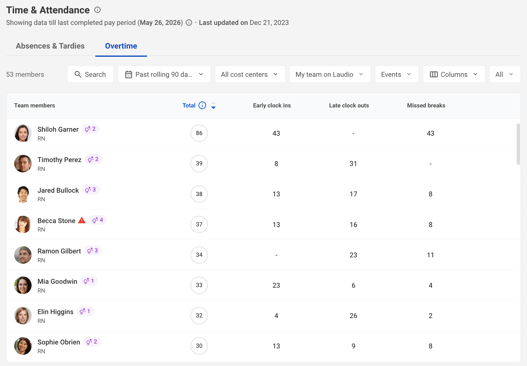Click Timothy Perez's total circle 39
This screenshot has width=527, height=366.
pyautogui.click(x=199, y=163)
